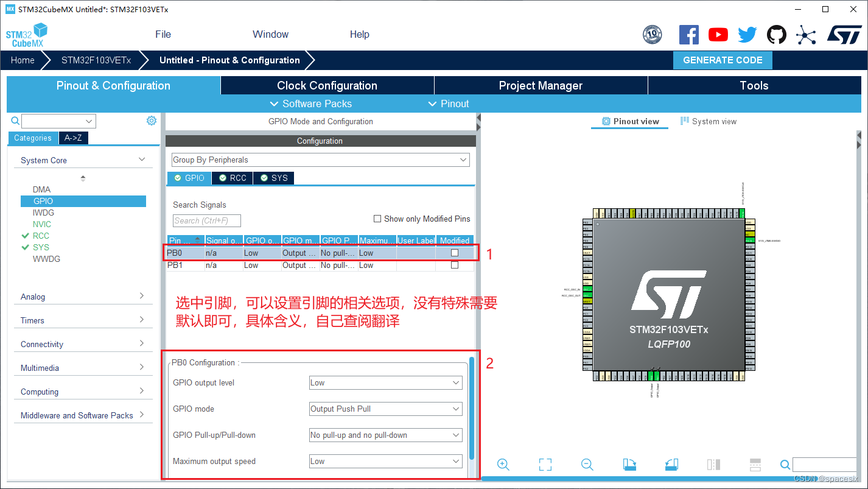Go to Home breadcrumb

click(23, 60)
